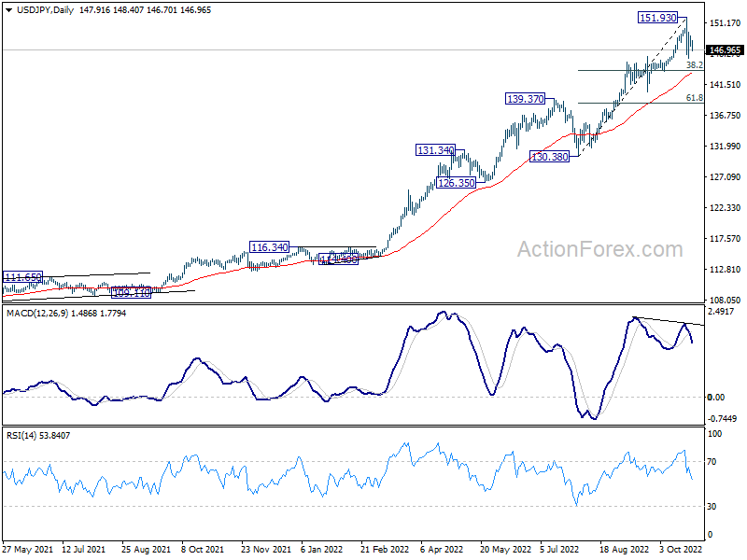This screenshot has height=560, width=747.
Task: Click the current price tag 146.965
Action: (x=725, y=50)
